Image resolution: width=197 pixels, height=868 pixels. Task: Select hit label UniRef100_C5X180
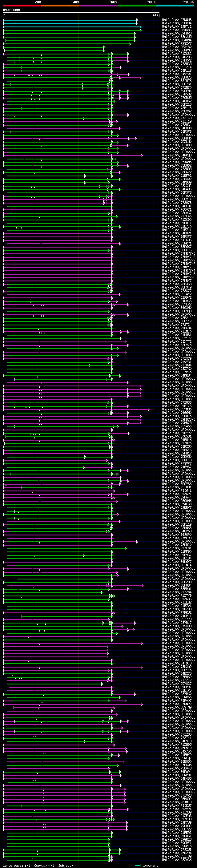[176, 47]
